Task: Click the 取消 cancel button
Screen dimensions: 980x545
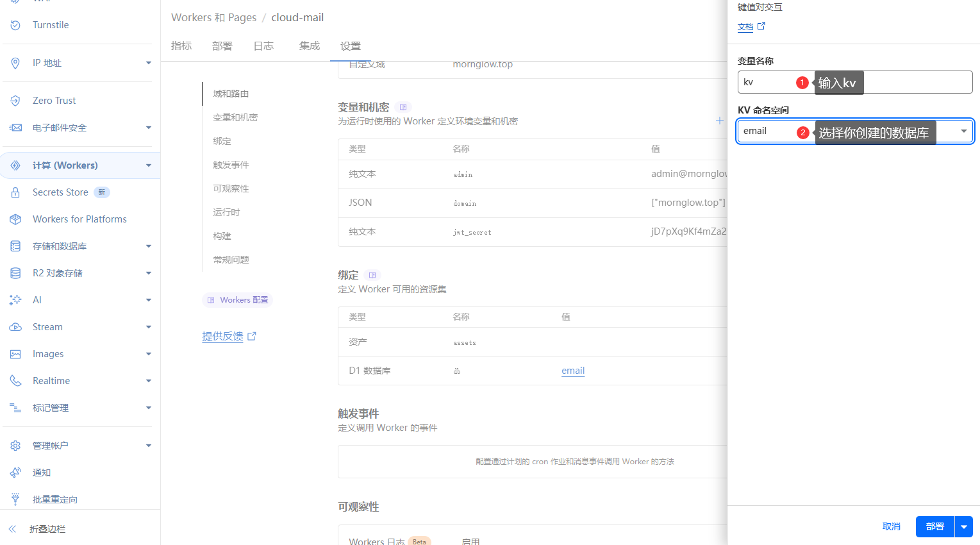Action: (891, 526)
